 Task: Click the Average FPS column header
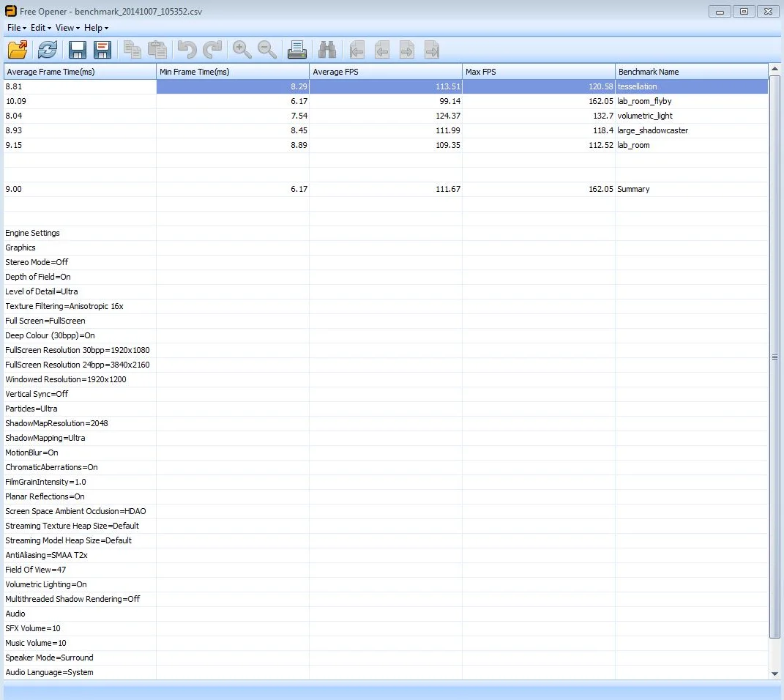pos(386,72)
